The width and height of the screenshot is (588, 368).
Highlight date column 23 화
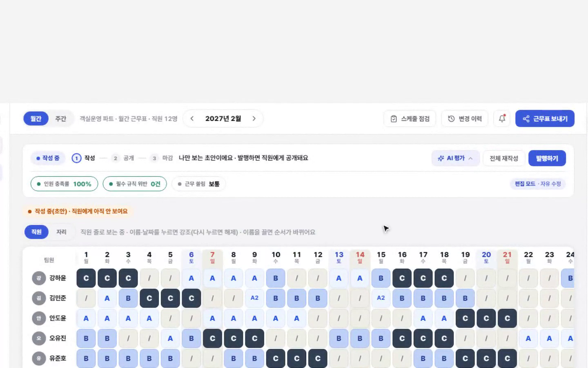(x=550, y=258)
